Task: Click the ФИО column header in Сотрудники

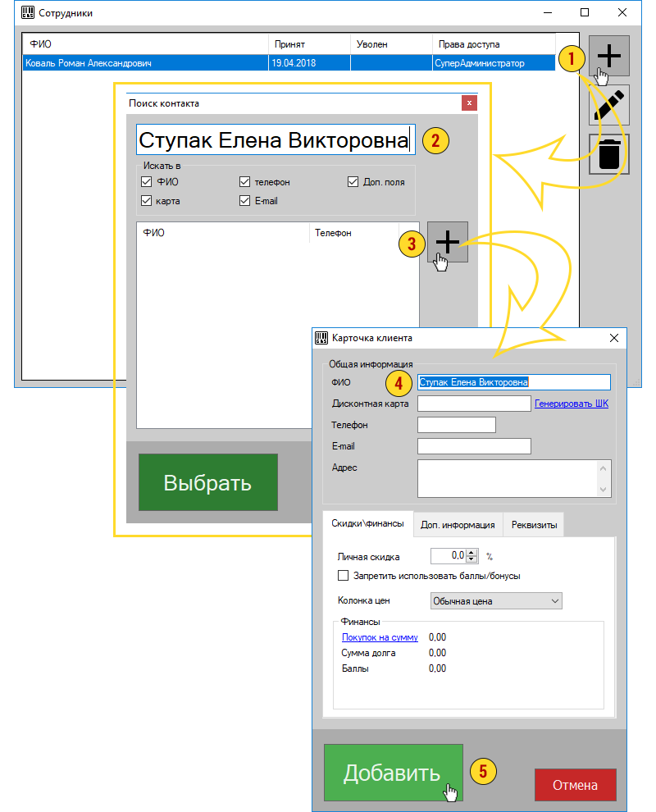Action: [x=145, y=44]
